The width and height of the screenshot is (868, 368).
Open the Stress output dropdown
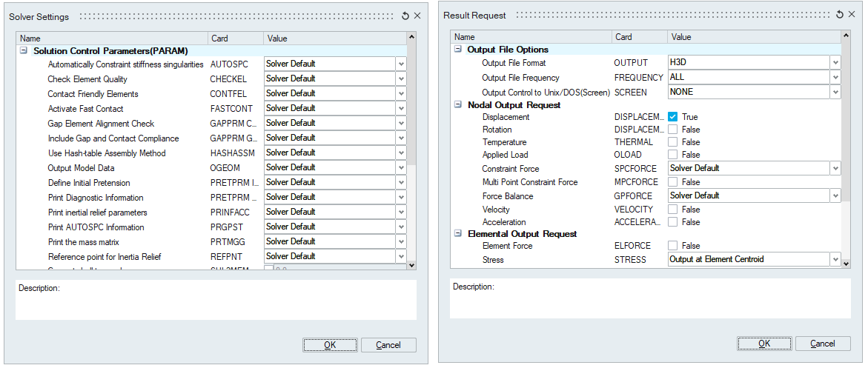(x=835, y=260)
